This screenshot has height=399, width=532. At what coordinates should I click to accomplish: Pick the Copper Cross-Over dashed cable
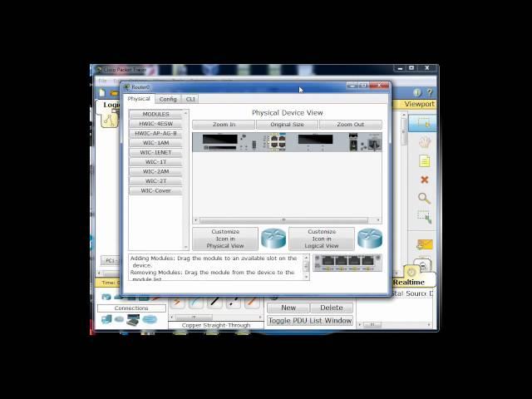point(234,302)
